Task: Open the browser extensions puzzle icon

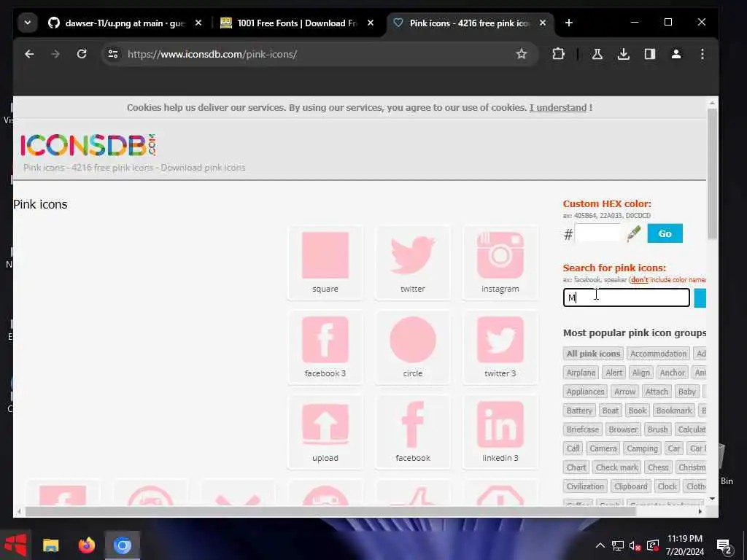Action: 558,54
